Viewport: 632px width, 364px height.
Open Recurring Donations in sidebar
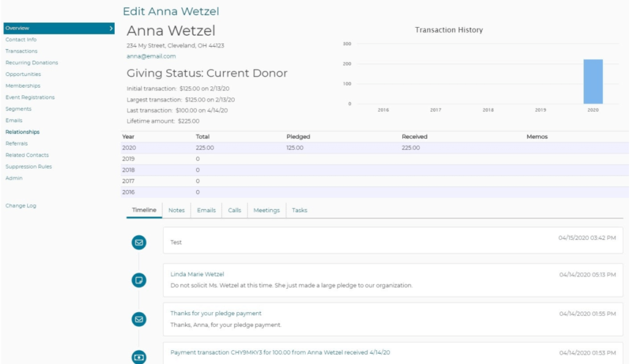[x=32, y=62]
